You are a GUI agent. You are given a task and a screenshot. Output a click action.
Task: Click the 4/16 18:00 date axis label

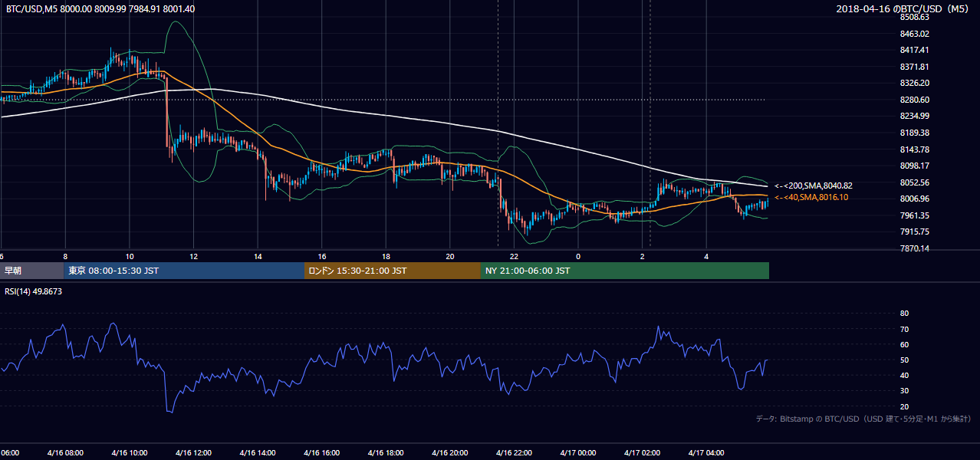click(x=386, y=452)
